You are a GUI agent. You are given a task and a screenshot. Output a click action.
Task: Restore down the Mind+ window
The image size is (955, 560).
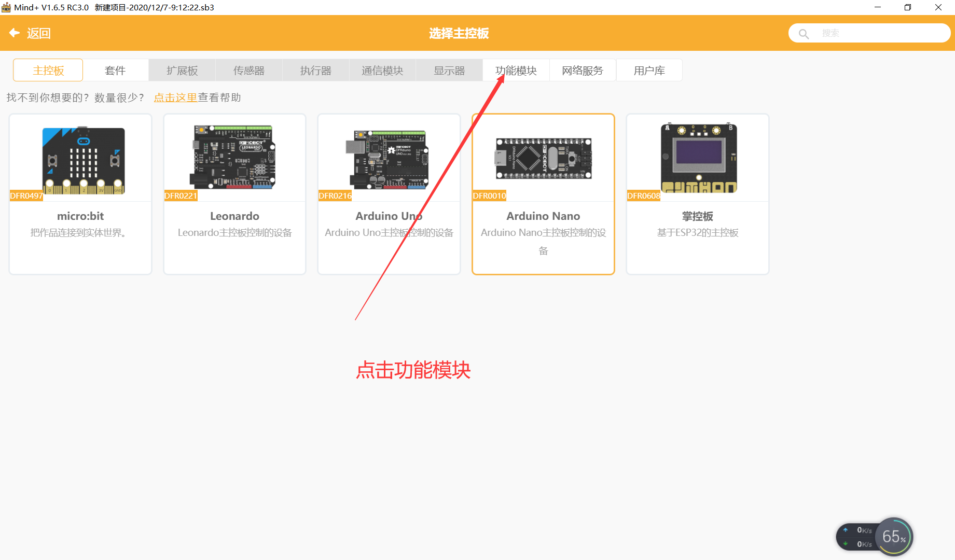[908, 7]
